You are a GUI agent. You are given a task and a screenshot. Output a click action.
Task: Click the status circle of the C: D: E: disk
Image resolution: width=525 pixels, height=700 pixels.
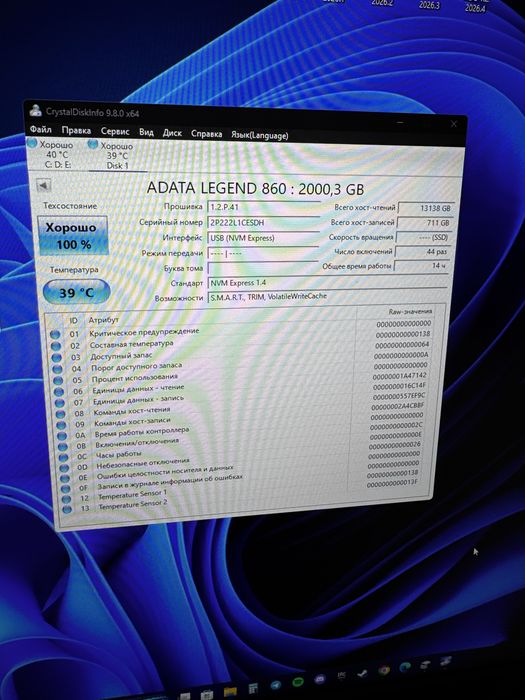pyautogui.click(x=32, y=143)
